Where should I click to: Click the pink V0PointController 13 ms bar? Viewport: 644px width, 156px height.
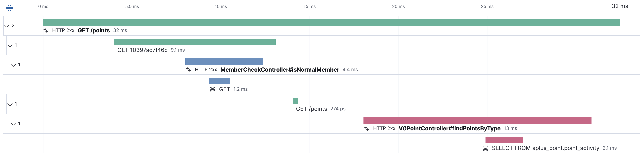pos(477,120)
